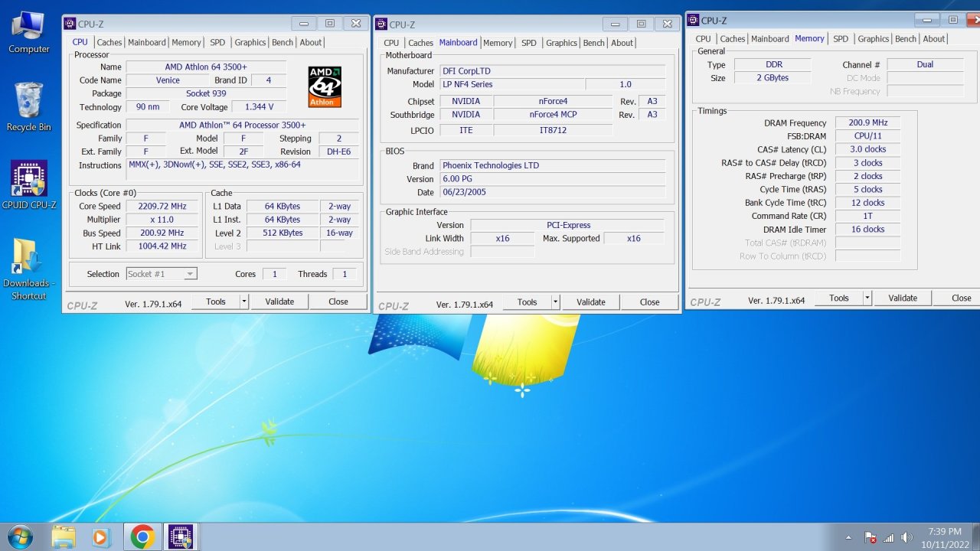The image size is (980, 551).
Task: Switch to Caches tab in CPU window
Action: click(x=109, y=43)
